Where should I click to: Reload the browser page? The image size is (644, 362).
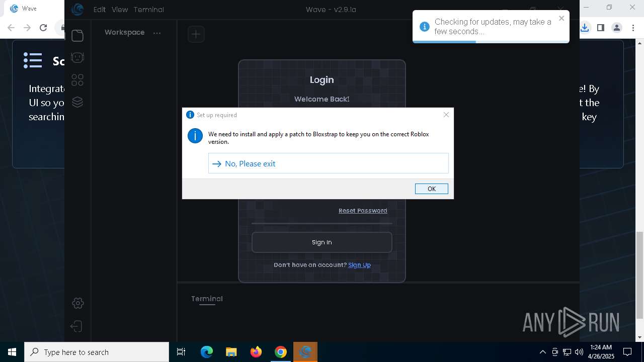43,28
